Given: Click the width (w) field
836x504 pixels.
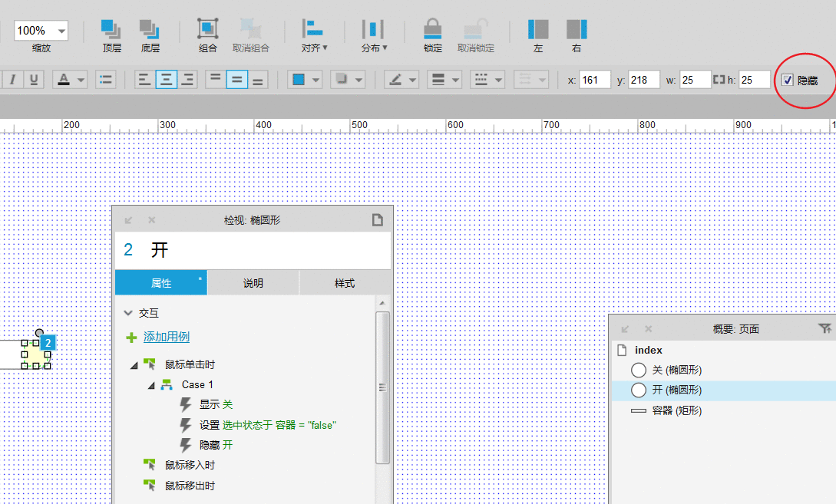Looking at the screenshot, I should point(696,80).
